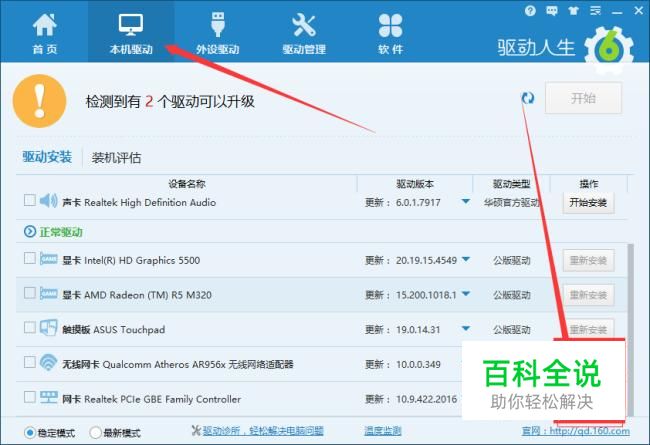The image size is (650, 445).
Task: Open version dropdown for 19.0.14.31
Action: coord(466,328)
